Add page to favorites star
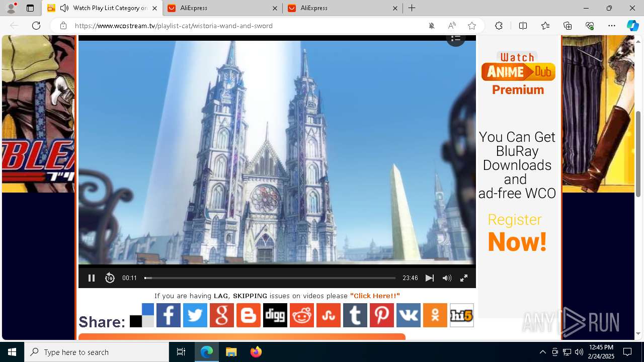Viewport: 644px width, 362px height. click(x=471, y=26)
